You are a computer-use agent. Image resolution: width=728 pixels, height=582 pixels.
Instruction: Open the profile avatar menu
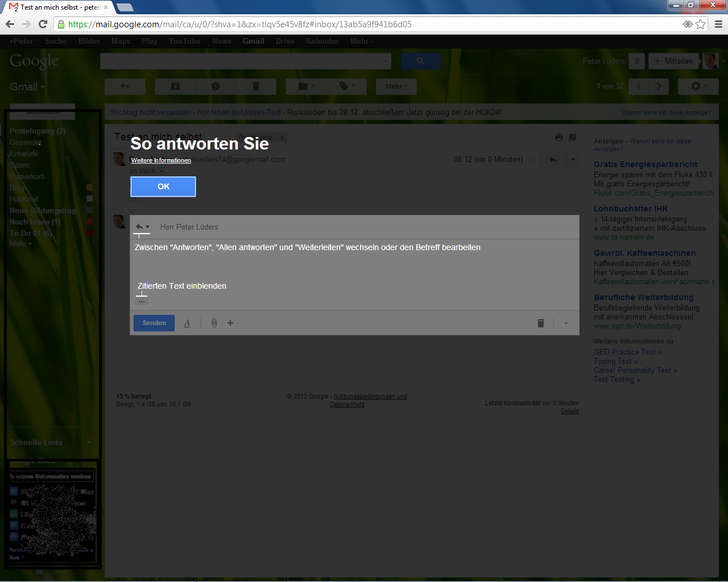tap(710, 61)
